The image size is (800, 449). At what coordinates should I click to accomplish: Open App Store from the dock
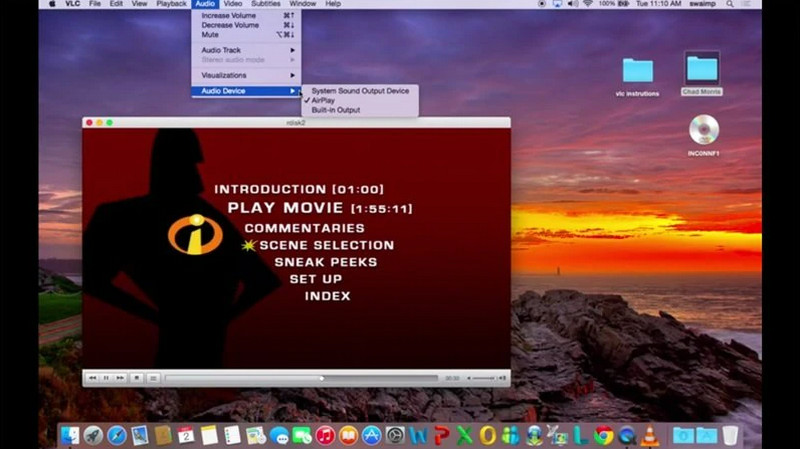371,436
